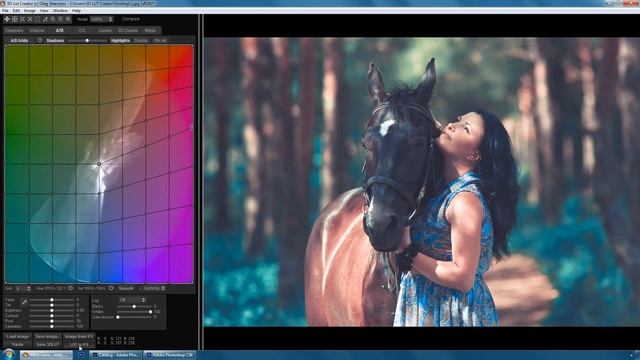
Task: Open the Edit menu
Action: tap(16, 11)
